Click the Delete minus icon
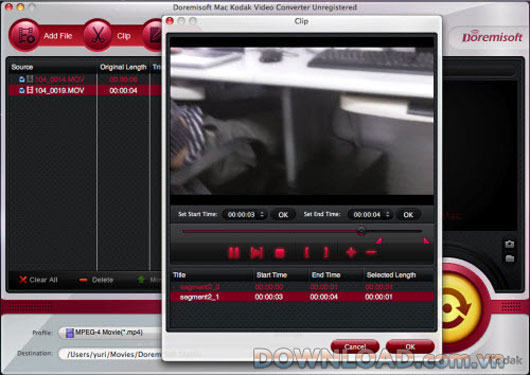Viewport: 530px width, 375px height. tap(83, 280)
